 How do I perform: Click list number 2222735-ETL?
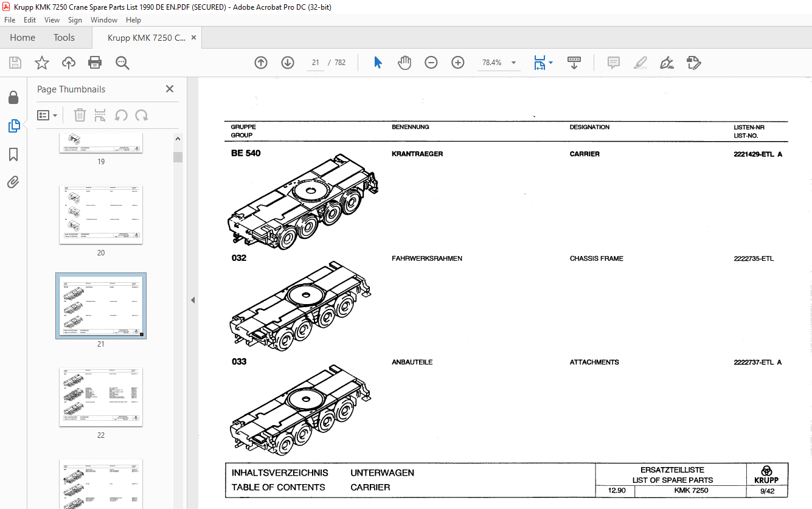(754, 258)
